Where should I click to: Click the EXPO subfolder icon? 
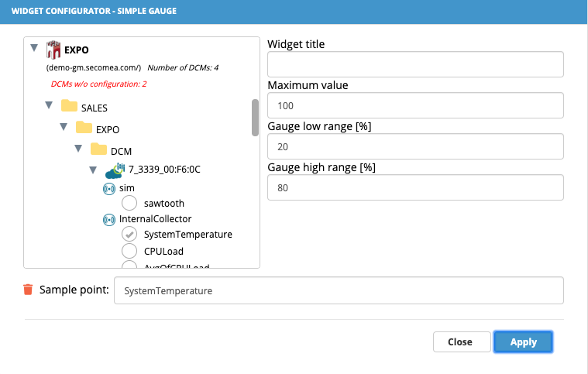pyautogui.click(x=84, y=128)
